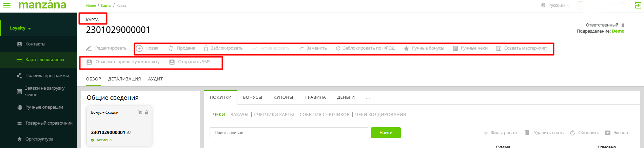
Task: Click the Ручные операции hand icon
Action: [x=20, y=107]
